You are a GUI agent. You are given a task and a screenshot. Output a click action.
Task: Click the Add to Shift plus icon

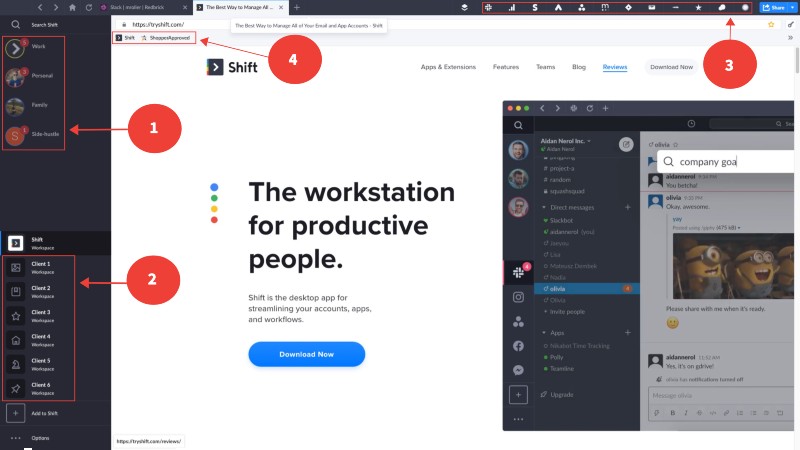(16, 413)
